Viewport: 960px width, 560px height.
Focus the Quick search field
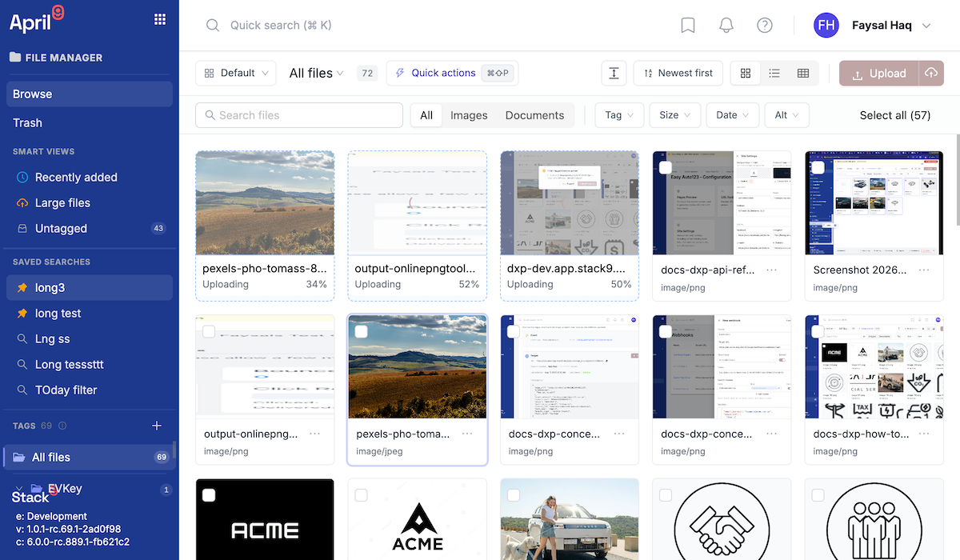pyautogui.click(x=280, y=26)
